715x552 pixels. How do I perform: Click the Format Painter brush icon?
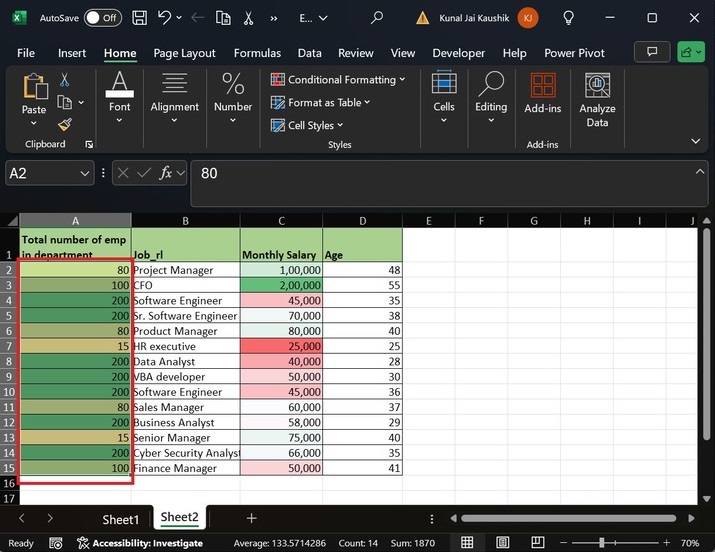pyautogui.click(x=65, y=125)
